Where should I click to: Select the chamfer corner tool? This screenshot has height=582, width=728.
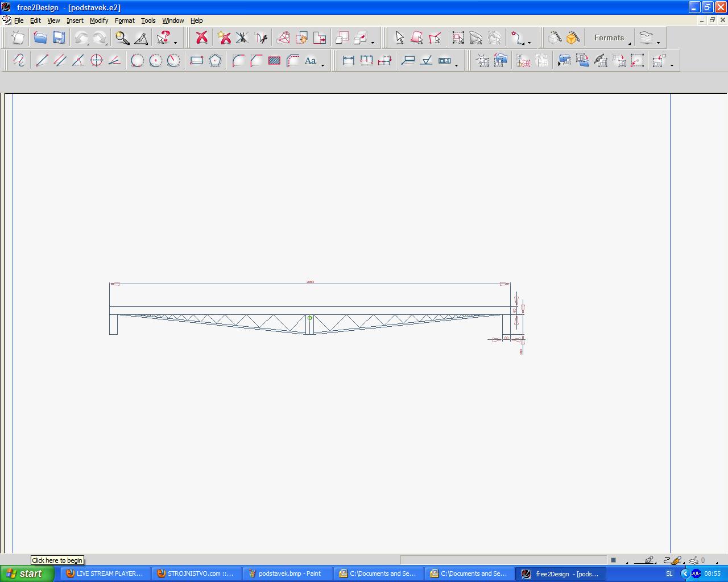[x=257, y=60]
